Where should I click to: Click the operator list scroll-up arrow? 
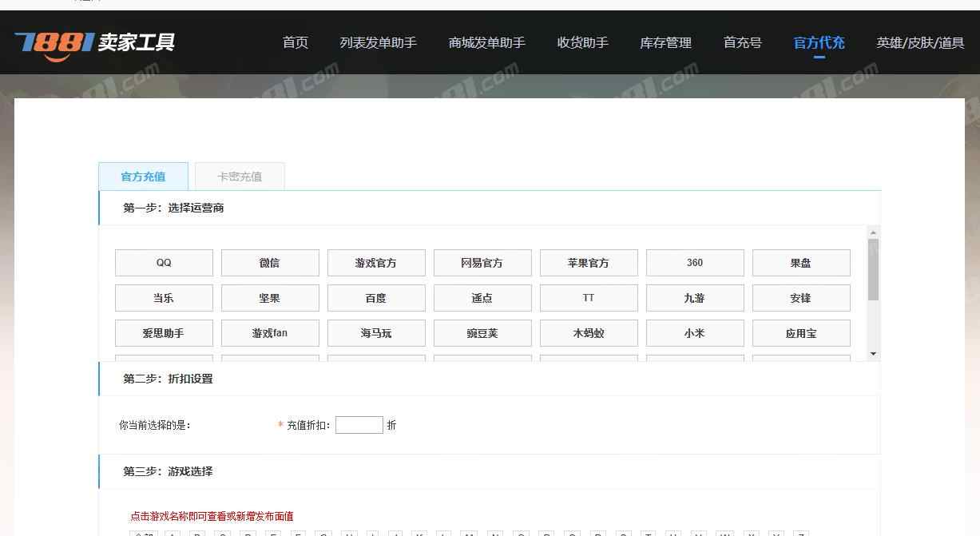tap(873, 232)
